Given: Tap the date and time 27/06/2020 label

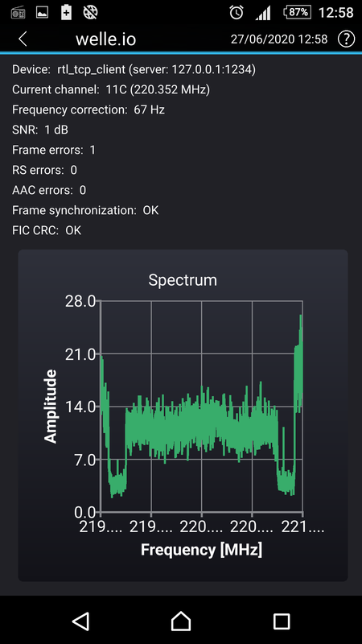Looking at the screenshot, I should 279,39.
